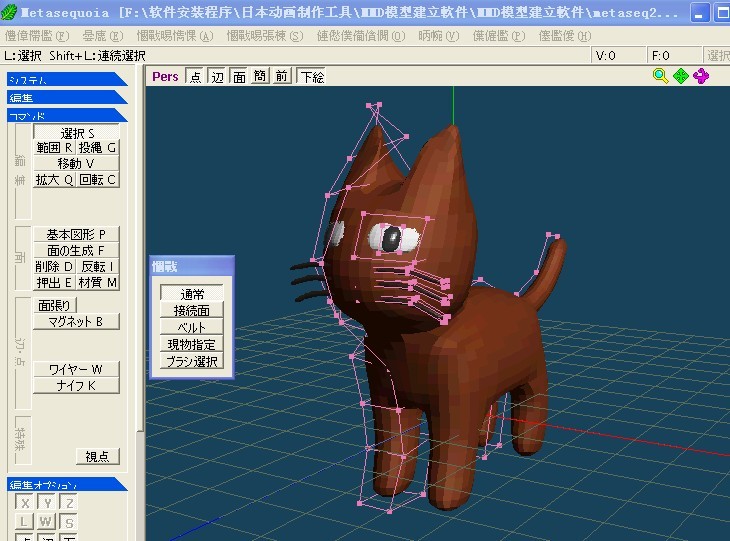
Task: Click the F:0 face count status field
Action: click(x=673, y=56)
